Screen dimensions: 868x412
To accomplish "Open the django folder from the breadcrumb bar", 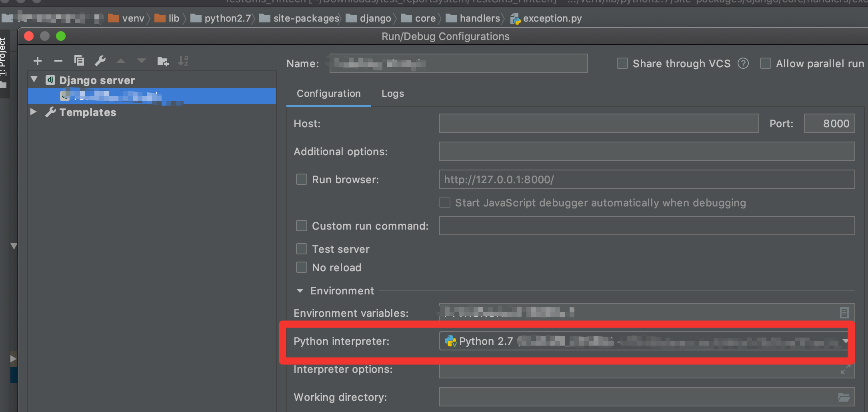I will point(375,18).
